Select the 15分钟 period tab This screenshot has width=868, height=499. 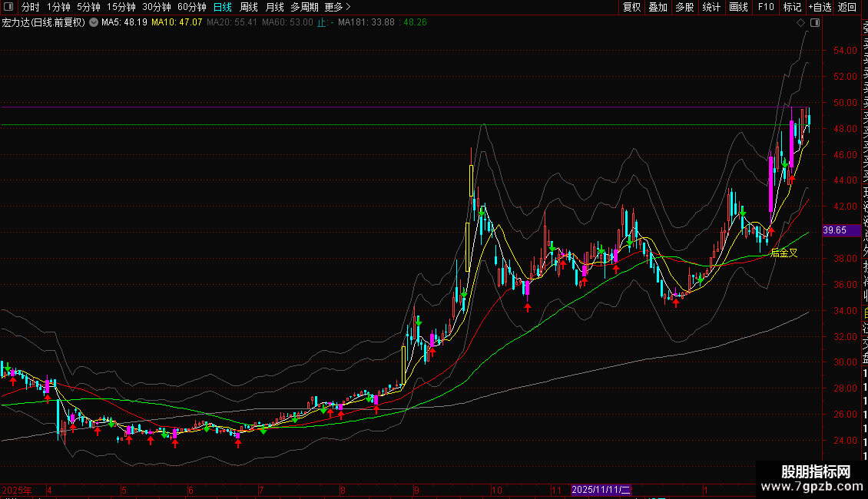click(121, 7)
